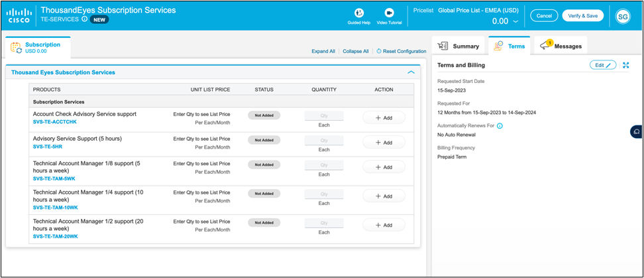
Task: Click the Subscription Services group row
Action: pos(221,102)
